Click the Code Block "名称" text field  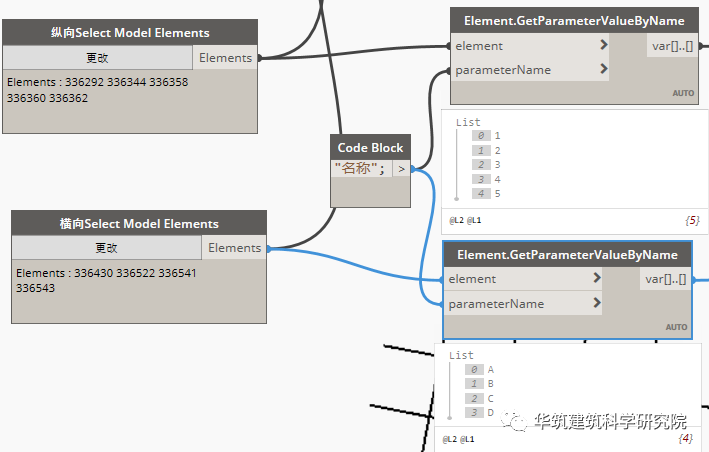[361, 169]
